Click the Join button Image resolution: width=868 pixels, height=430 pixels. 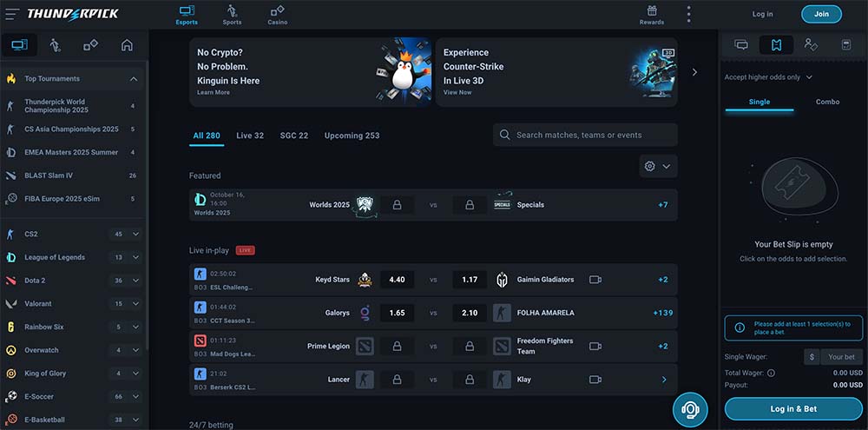pyautogui.click(x=821, y=15)
